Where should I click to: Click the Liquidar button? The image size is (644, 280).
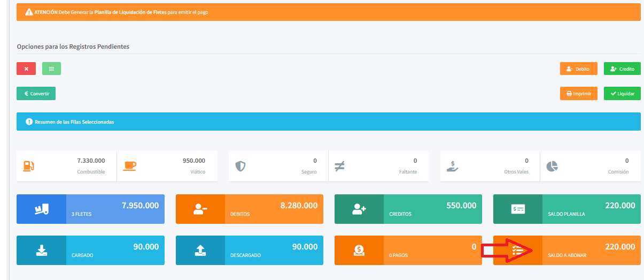click(x=622, y=94)
